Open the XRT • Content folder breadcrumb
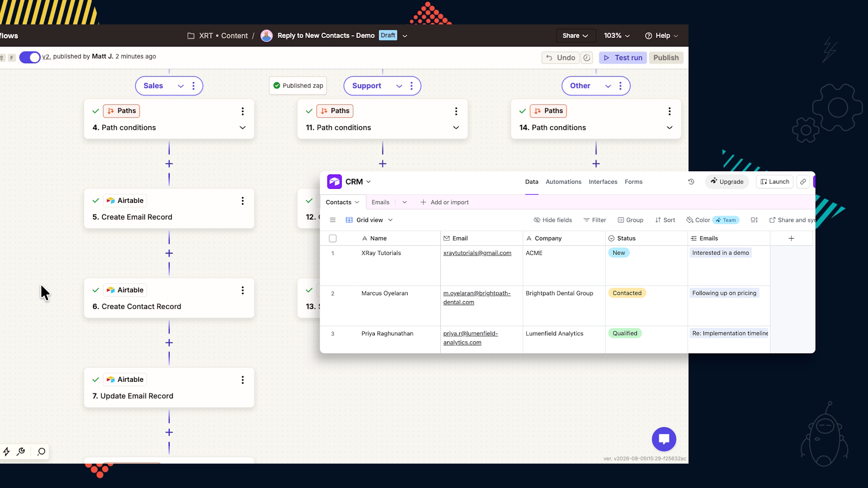Viewport: 868px width, 488px height. tap(218, 36)
